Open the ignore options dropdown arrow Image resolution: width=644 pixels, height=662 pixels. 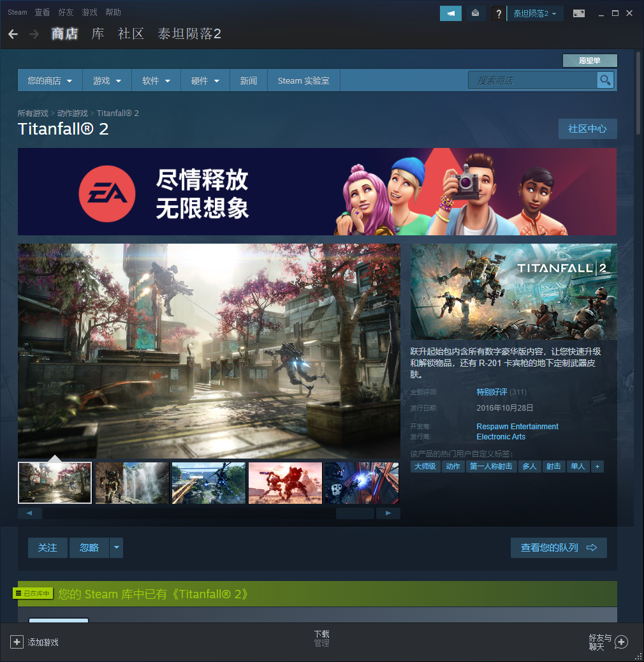[117, 548]
